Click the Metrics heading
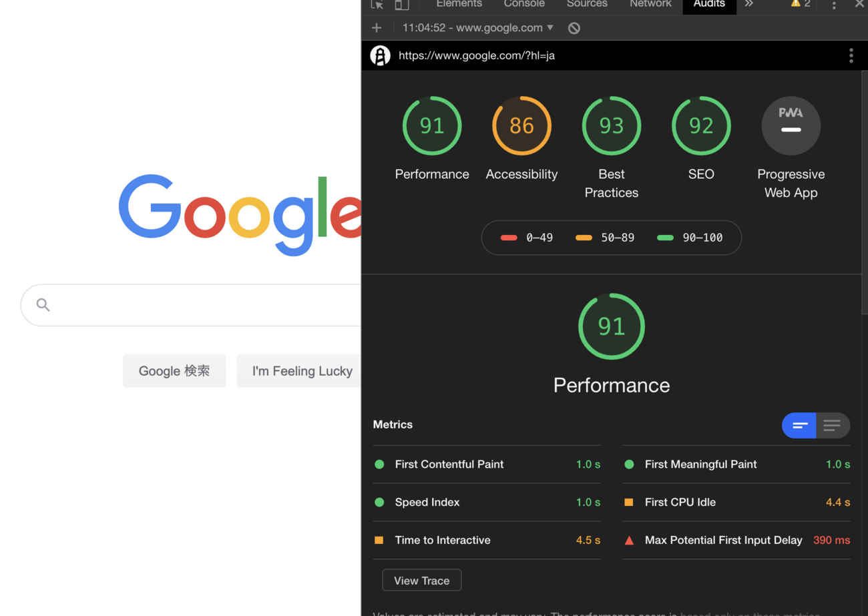 (393, 424)
